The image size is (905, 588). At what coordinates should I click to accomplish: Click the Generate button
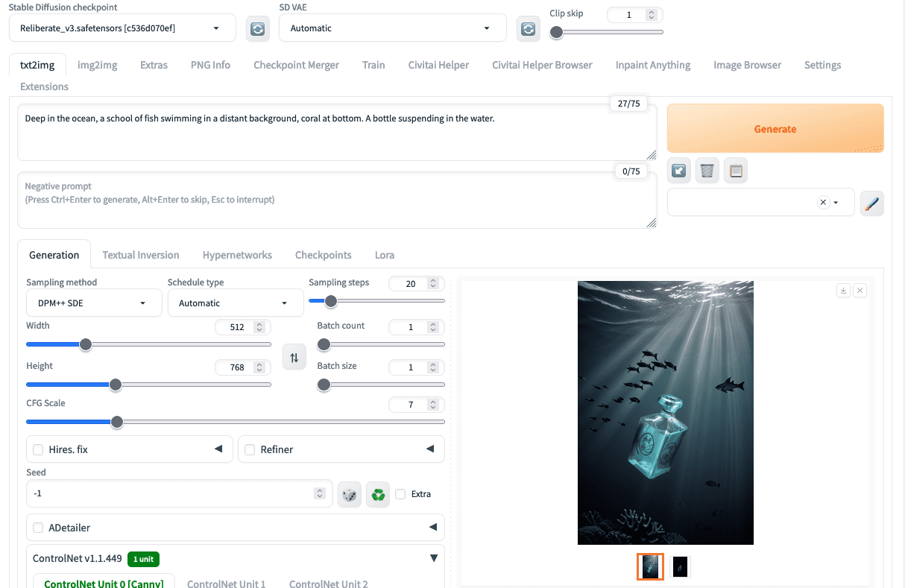point(775,129)
